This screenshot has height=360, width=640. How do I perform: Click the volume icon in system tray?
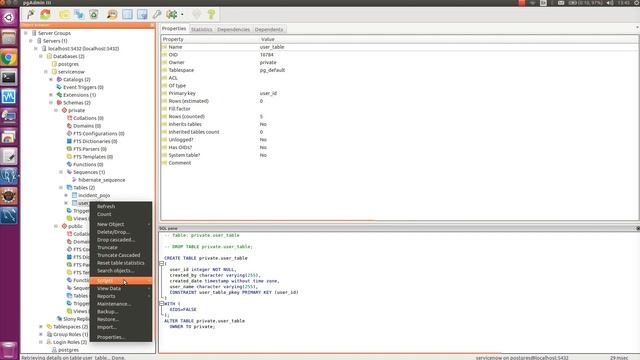point(609,3)
